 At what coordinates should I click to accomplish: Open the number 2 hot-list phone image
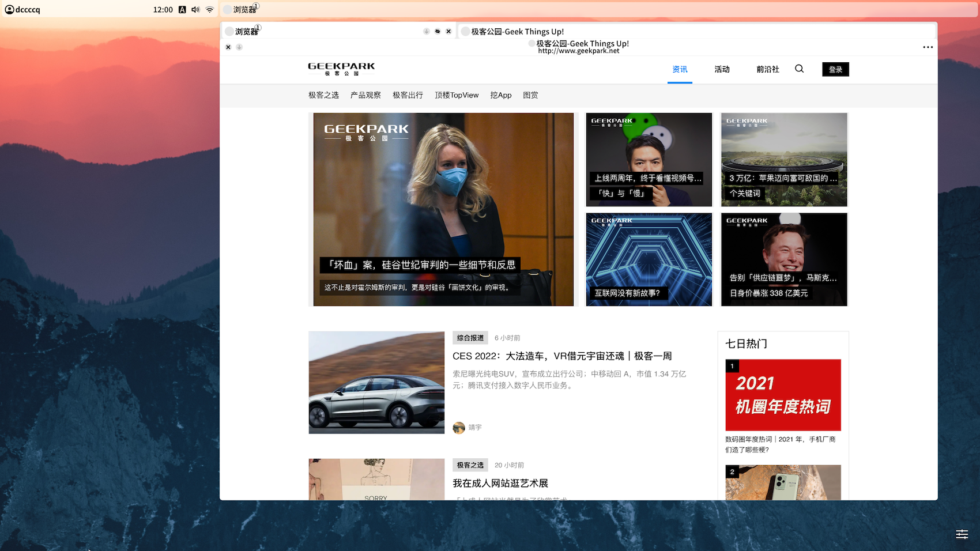tap(783, 482)
